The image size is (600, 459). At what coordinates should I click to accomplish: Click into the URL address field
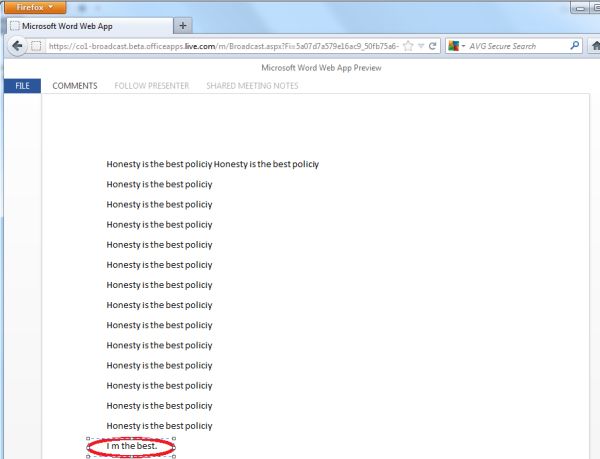pos(224,46)
